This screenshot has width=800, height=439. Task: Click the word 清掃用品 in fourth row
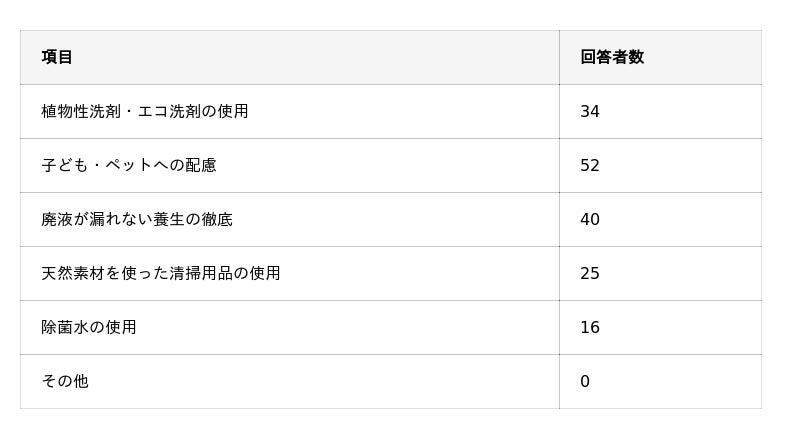[x=201, y=273]
